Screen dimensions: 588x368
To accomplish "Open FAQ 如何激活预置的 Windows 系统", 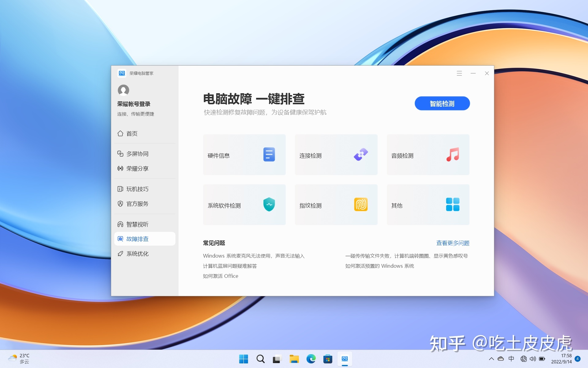I will pos(379,266).
